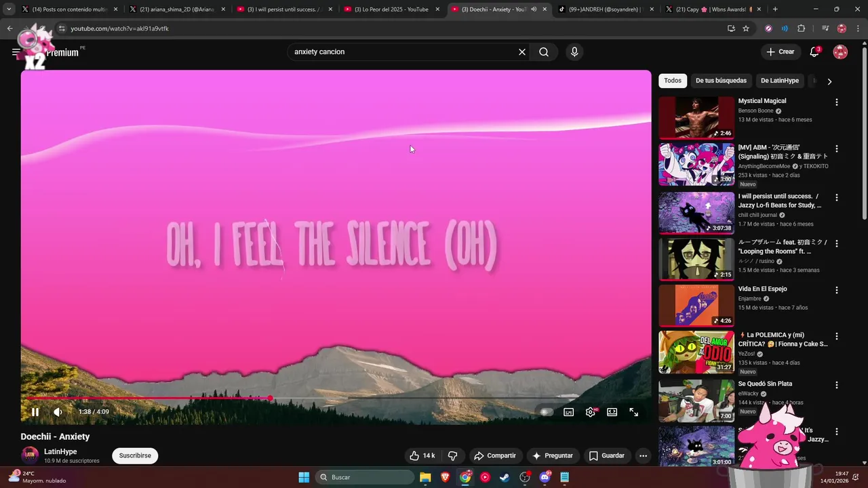Pause the video playback
This screenshot has width=868, height=488.
point(35,411)
